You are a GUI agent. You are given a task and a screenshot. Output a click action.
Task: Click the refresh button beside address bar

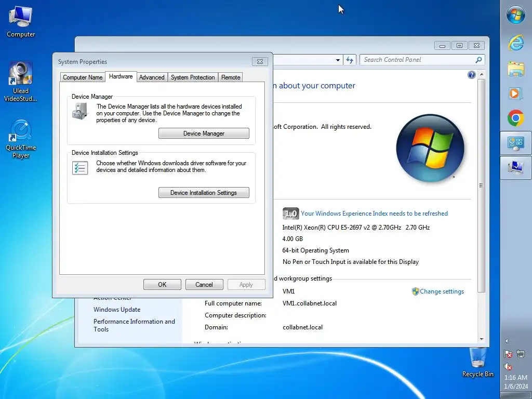tap(350, 60)
